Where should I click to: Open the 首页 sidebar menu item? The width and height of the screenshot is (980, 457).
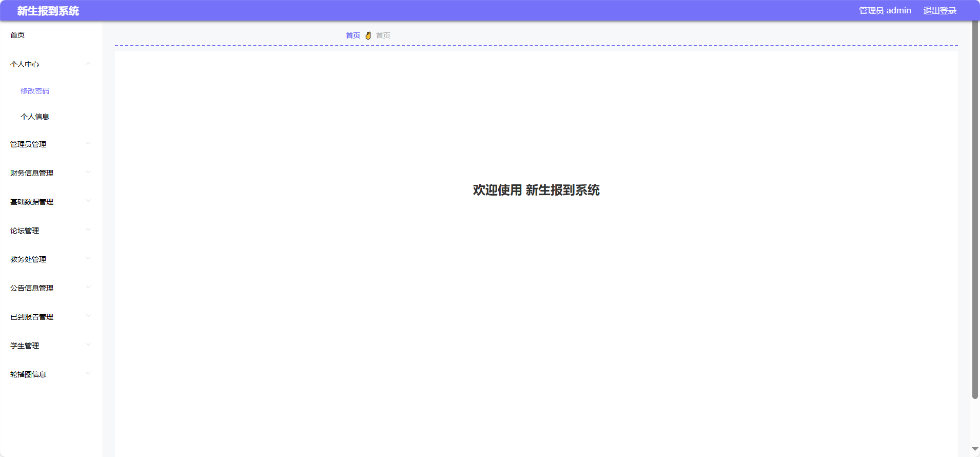[x=17, y=35]
